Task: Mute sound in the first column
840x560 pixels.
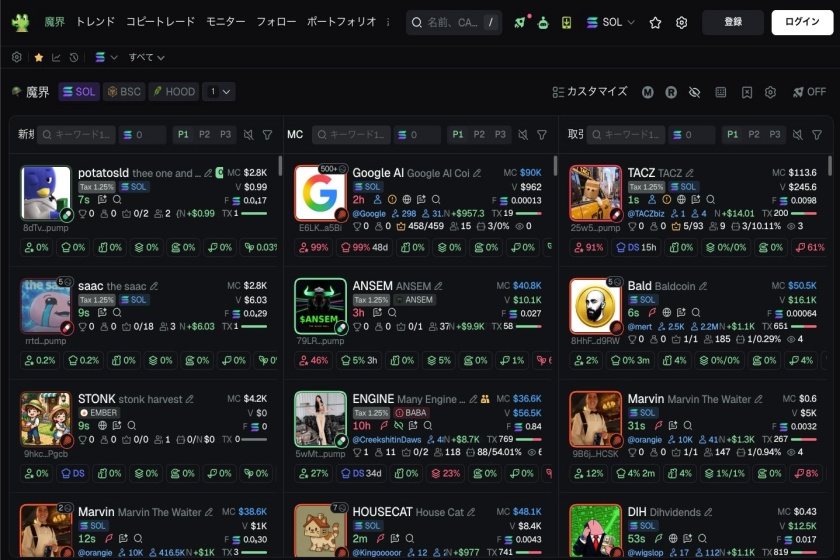Action: point(249,135)
